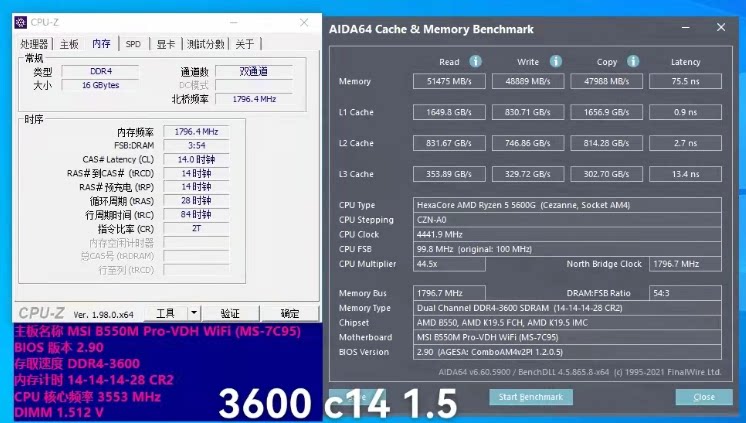
Task: Close the AIDA64 window with X
Action: (721, 28)
